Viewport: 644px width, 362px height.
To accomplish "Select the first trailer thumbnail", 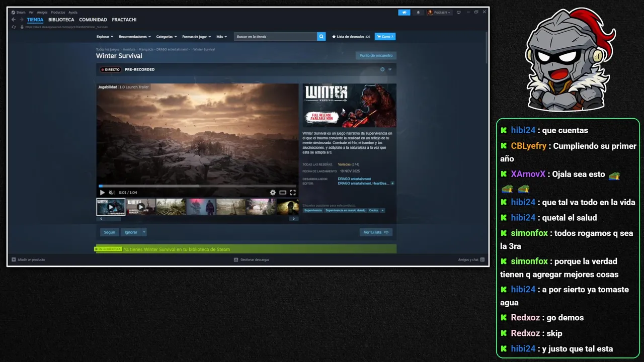I will click(x=111, y=207).
